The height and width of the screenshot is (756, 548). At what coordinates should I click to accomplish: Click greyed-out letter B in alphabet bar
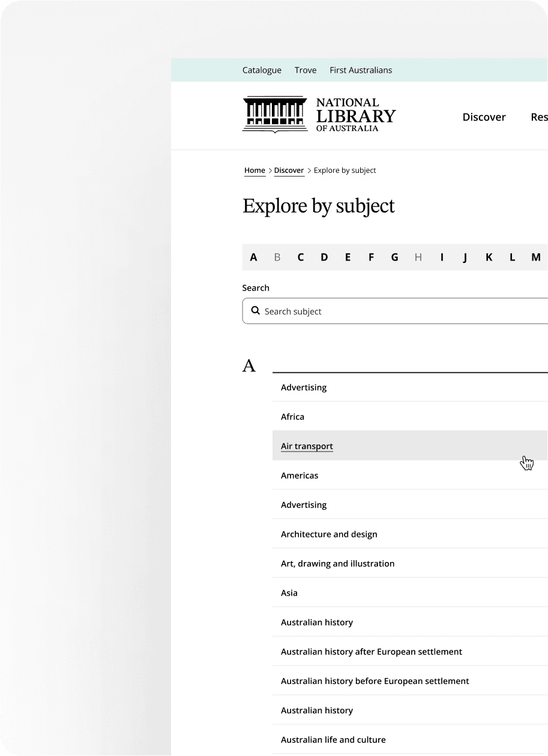[277, 257]
